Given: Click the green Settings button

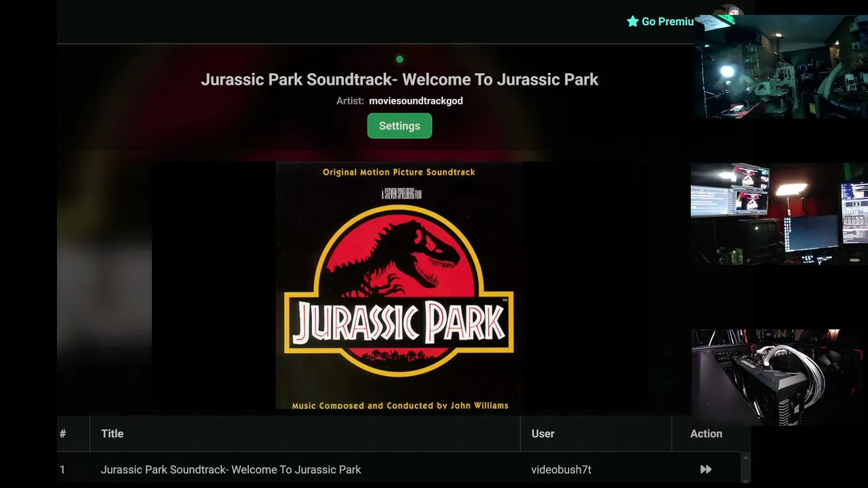Looking at the screenshot, I should click(x=399, y=126).
